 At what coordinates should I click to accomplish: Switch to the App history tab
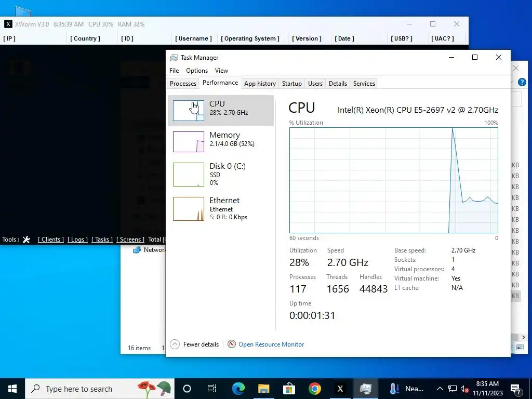260,84
